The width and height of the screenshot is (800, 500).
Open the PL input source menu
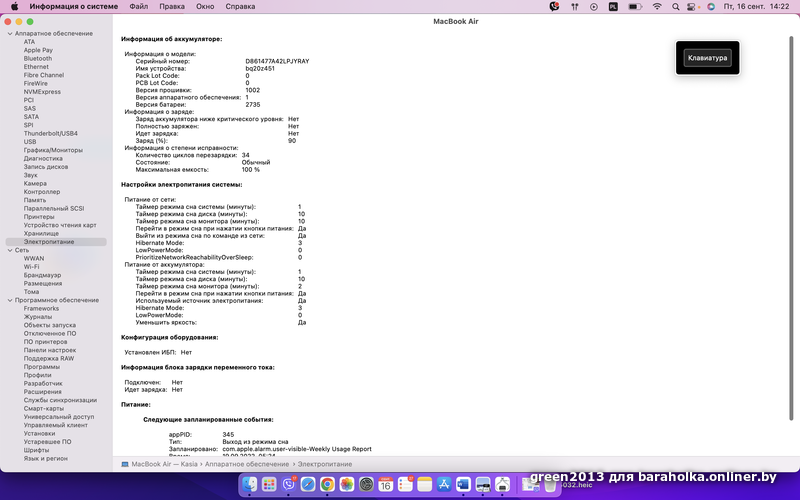613,7
